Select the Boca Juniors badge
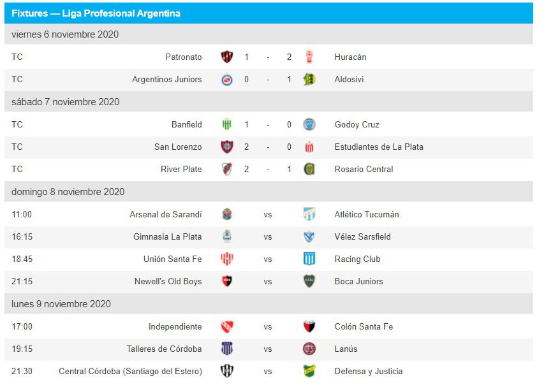Viewport: 537px width, 392px height. point(309,281)
